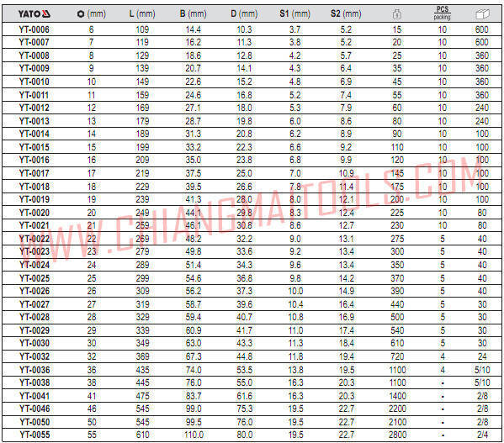
Task: Click the YT-0010 model code
Action: coord(34,82)
